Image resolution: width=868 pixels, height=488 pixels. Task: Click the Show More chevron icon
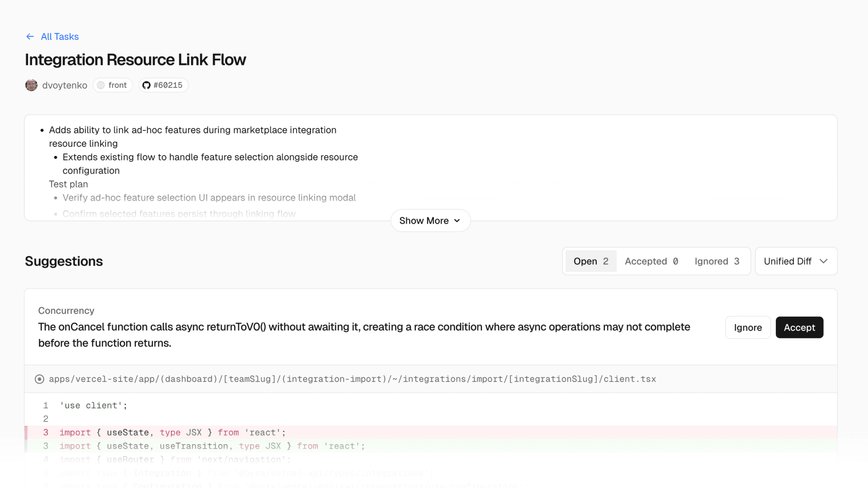pyautogui.click(x=457, y=221)
